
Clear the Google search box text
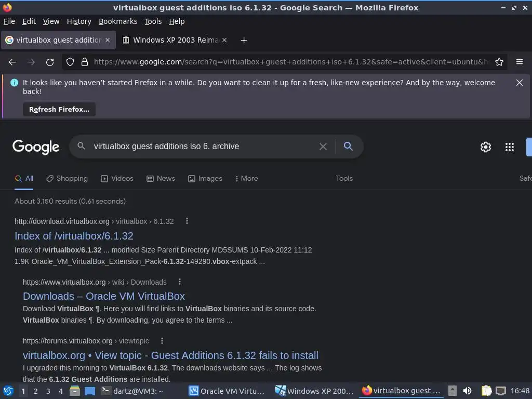(x=323, y=147)
